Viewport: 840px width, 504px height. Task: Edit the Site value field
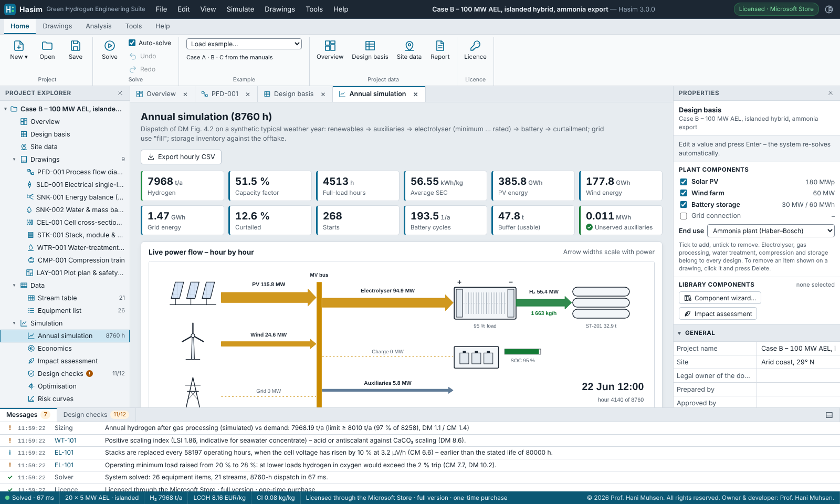(x=798, y=362)
